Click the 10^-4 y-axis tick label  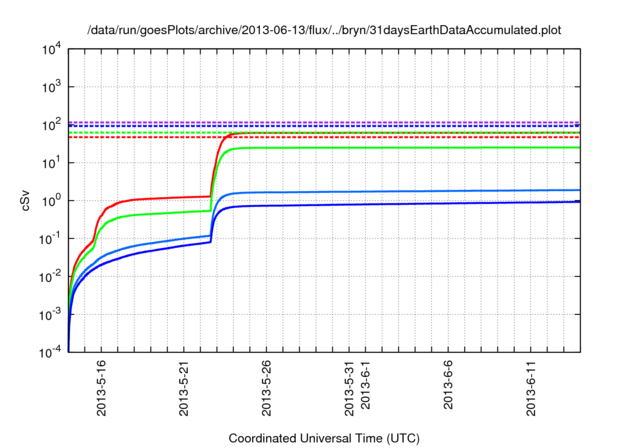click(50, 352)
